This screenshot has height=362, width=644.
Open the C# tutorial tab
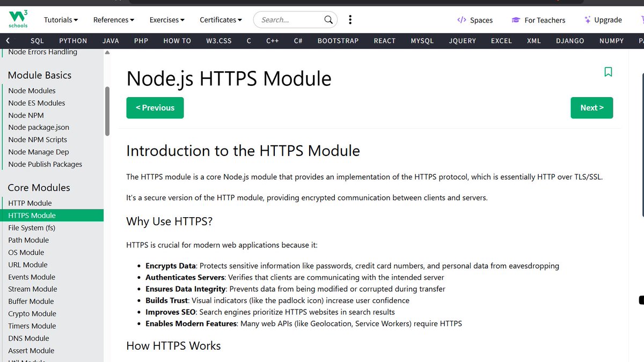pos(298,41)
